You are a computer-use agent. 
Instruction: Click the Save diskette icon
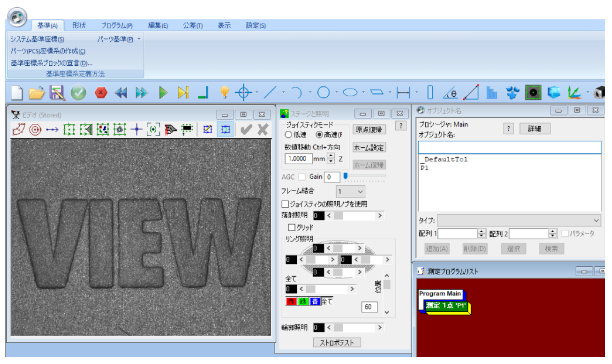point(57,93)
